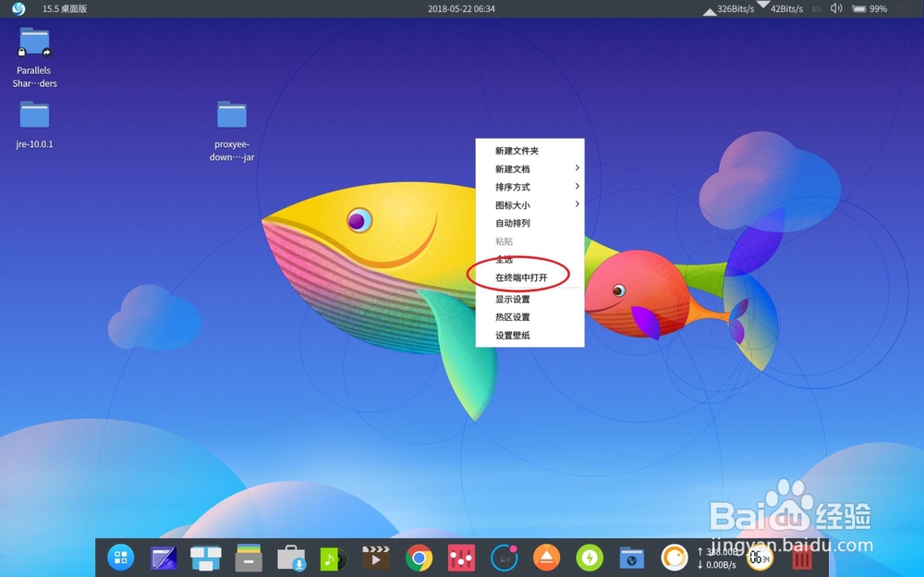Click the date and time 2018-05-22 06:34

click(x=461, y=9)
